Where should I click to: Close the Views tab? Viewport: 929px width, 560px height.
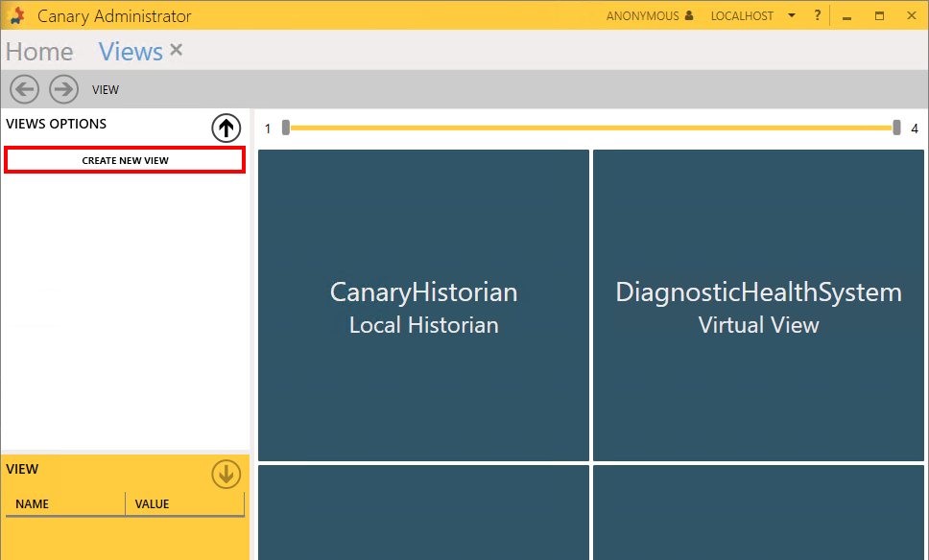click(177, 50)
